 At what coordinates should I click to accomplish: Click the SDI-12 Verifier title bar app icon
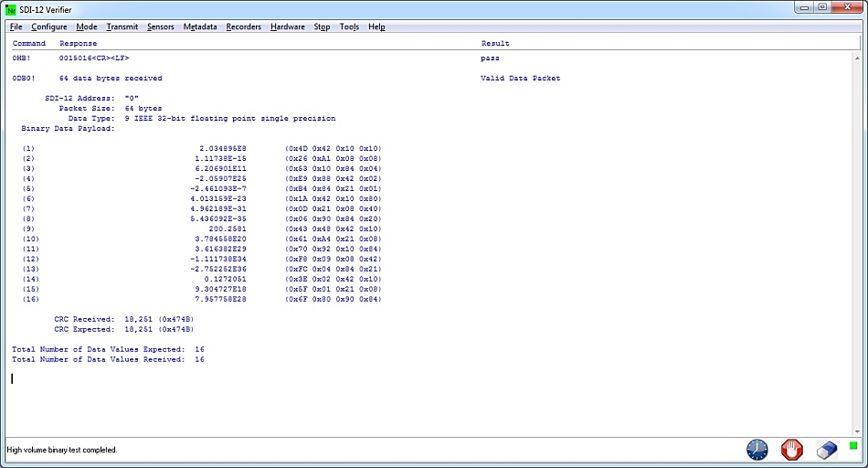coord(11,10)
